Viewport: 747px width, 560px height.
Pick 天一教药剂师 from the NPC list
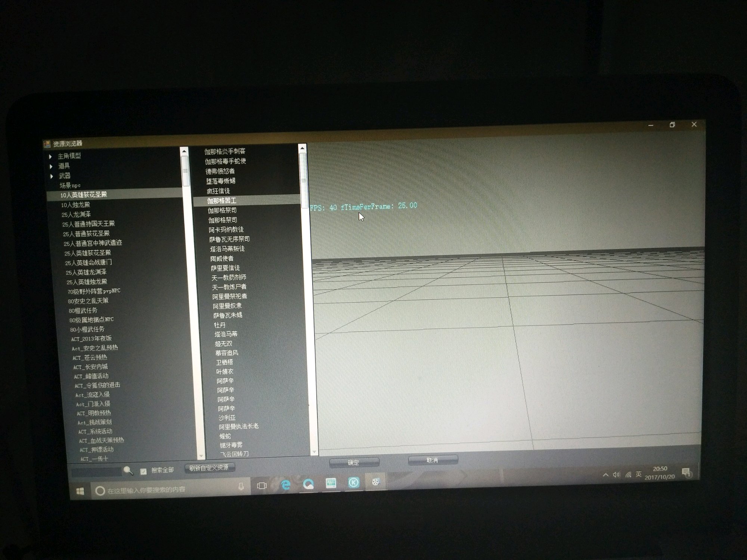pos(229,277)
